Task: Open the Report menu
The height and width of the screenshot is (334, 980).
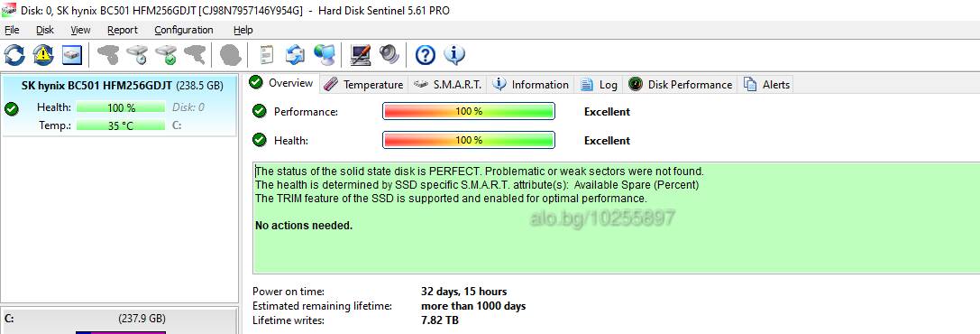Action: click(x=123, y=30)
